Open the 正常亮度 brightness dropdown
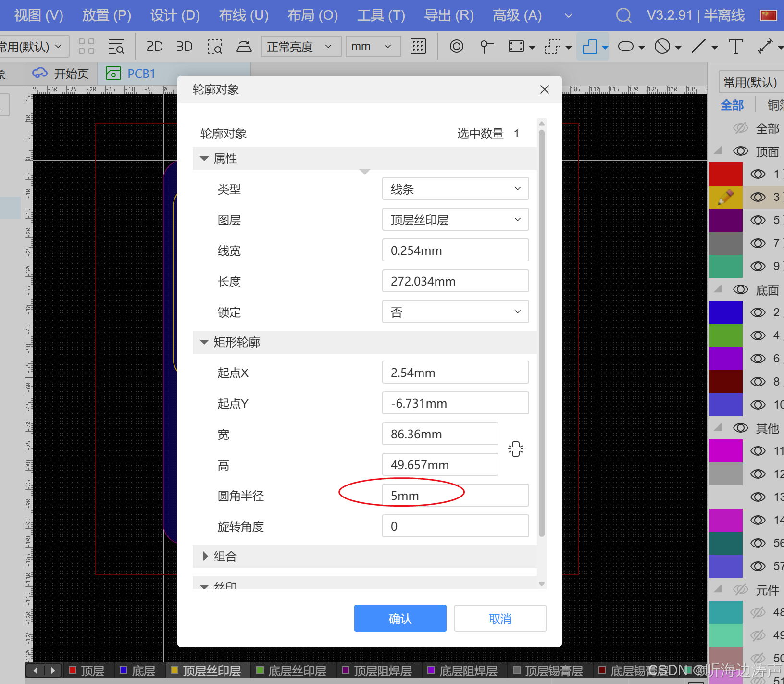784x684 pixels. [301, 47]
